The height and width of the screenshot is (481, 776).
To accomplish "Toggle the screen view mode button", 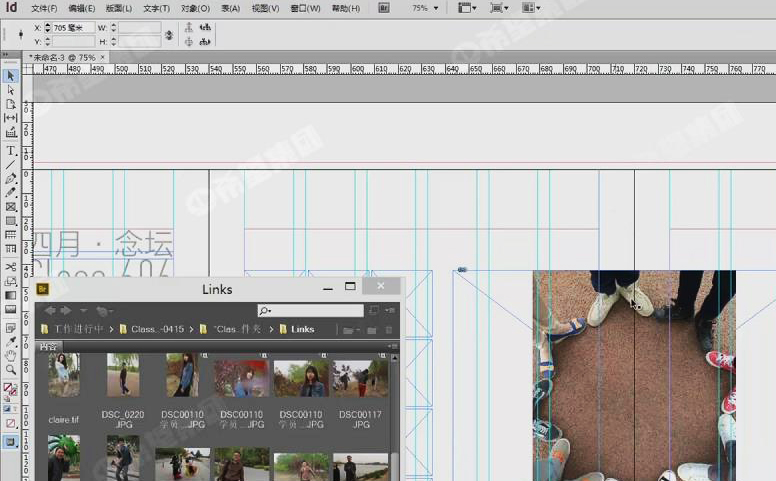I will [x=11, y=441].
